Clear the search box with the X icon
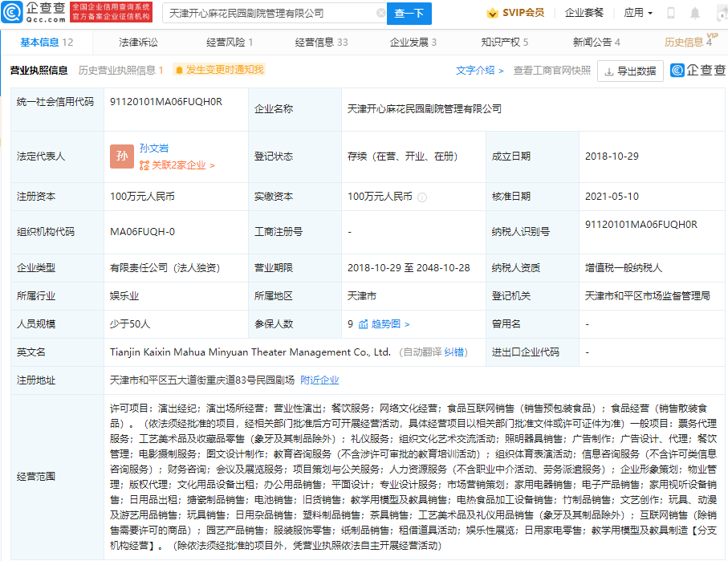728x561 pixels. pos(380,13)
